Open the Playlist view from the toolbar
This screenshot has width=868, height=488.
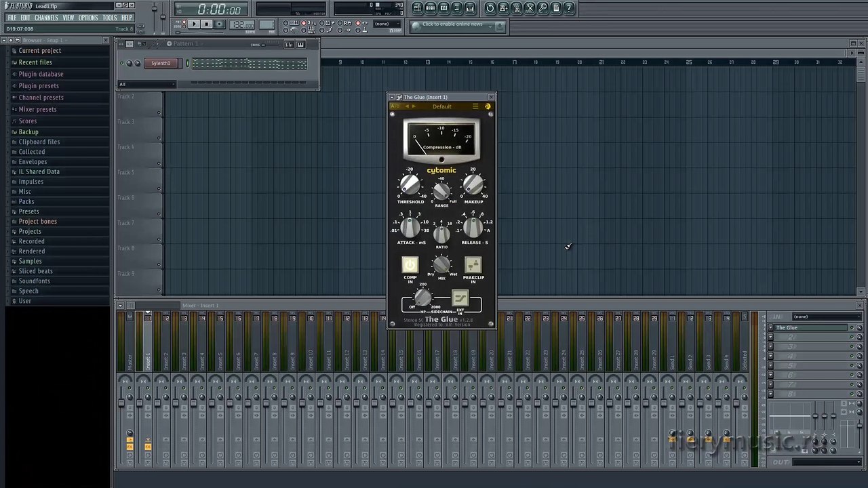[x=417, y=8]
